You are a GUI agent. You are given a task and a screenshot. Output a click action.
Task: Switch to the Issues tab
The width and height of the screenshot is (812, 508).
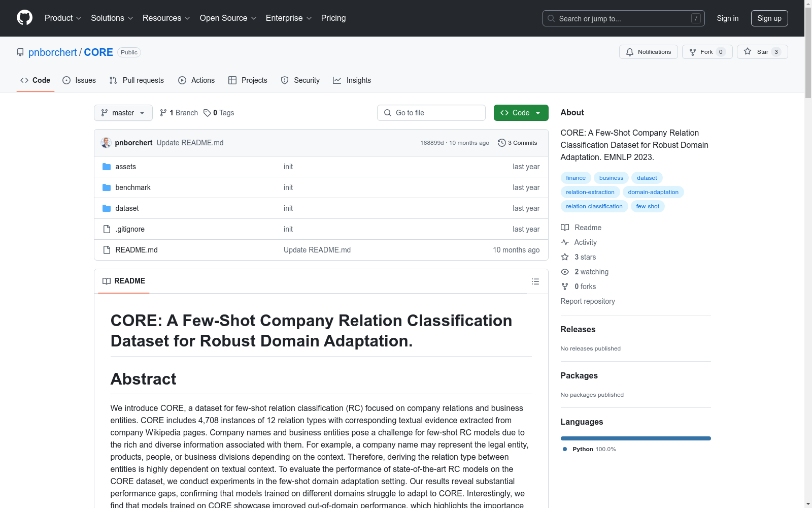[79, 80]
